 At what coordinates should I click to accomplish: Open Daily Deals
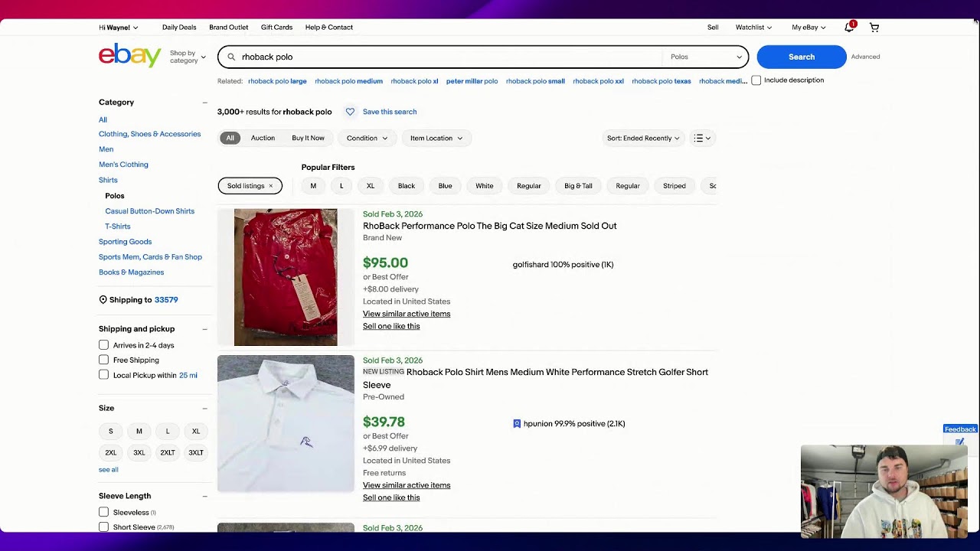coord(179,28)
